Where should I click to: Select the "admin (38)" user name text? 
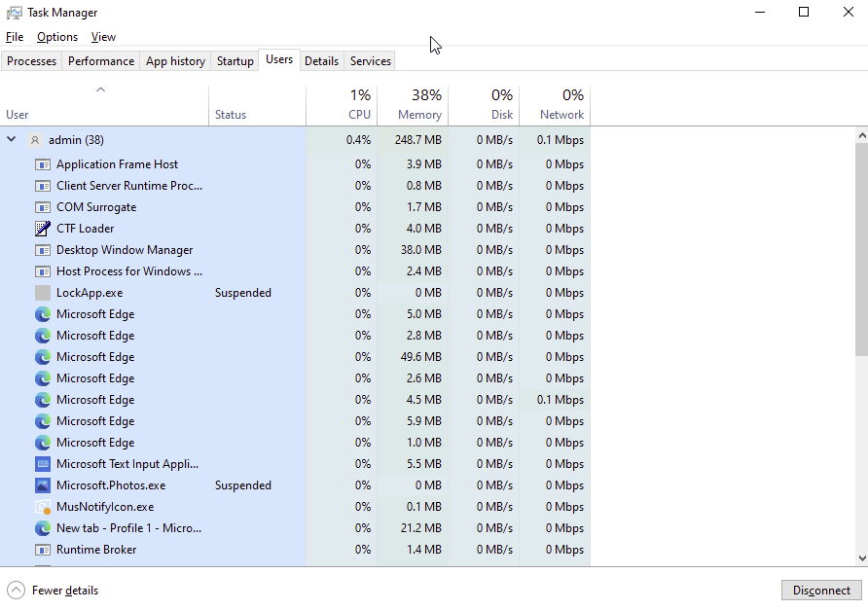76,140
